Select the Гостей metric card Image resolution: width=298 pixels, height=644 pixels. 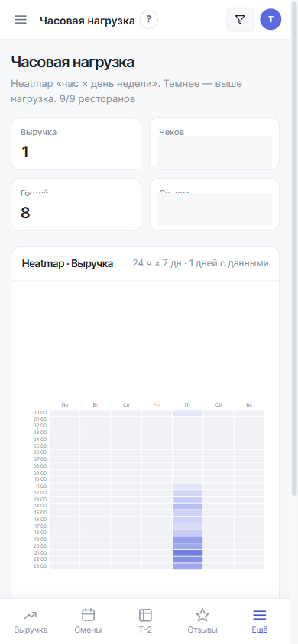(76, 204)
